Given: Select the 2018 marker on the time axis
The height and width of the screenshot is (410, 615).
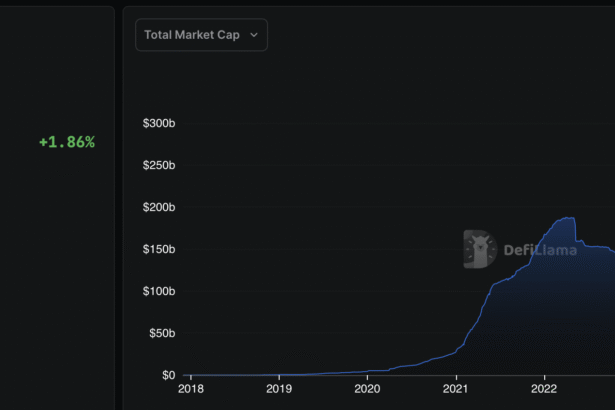Looking at the screenshot, I should click(x=190, y=388).
